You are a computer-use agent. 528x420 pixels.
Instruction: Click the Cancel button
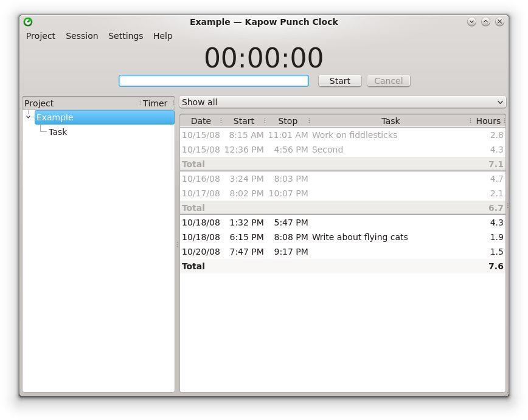[x=388, y=81]
